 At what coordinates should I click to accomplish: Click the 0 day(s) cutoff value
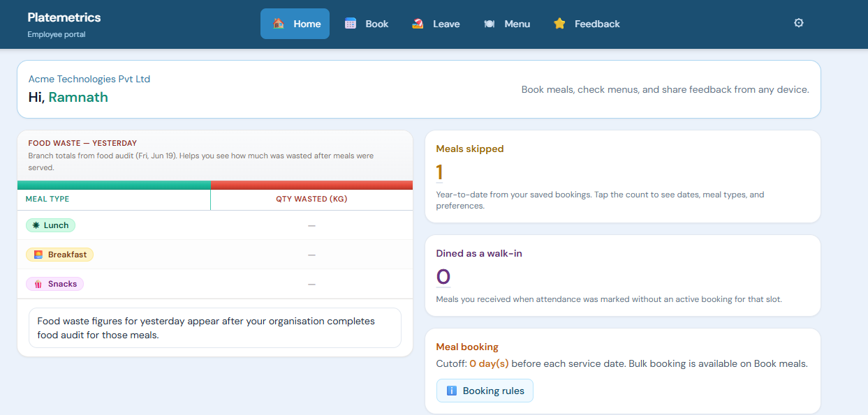[x=489, y=363]
